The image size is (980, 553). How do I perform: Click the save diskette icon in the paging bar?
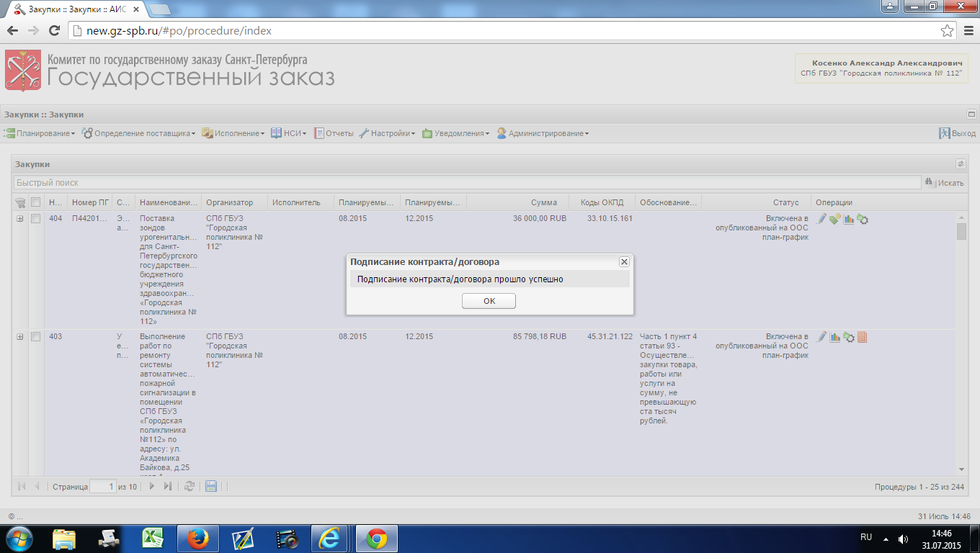coord(211,487)
